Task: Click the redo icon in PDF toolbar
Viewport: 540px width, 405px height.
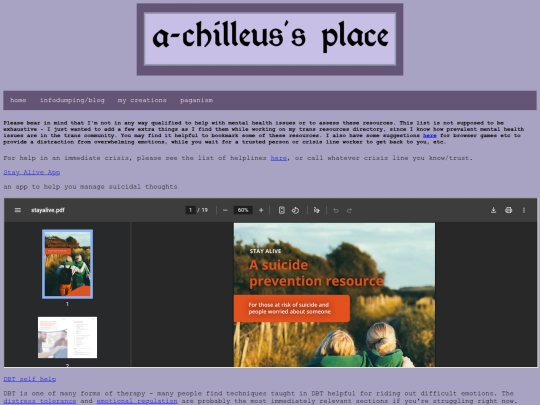Action: click(349, 210)
